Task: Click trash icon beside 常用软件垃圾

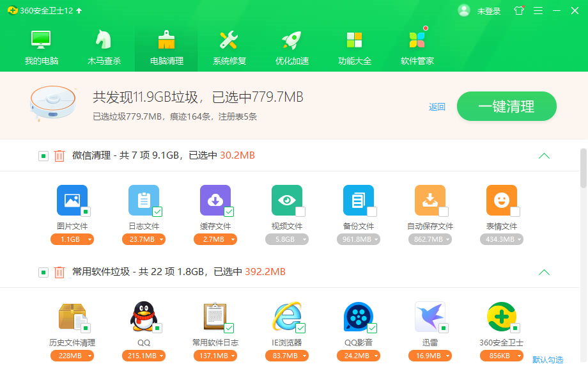Action: tap(59, 272)
